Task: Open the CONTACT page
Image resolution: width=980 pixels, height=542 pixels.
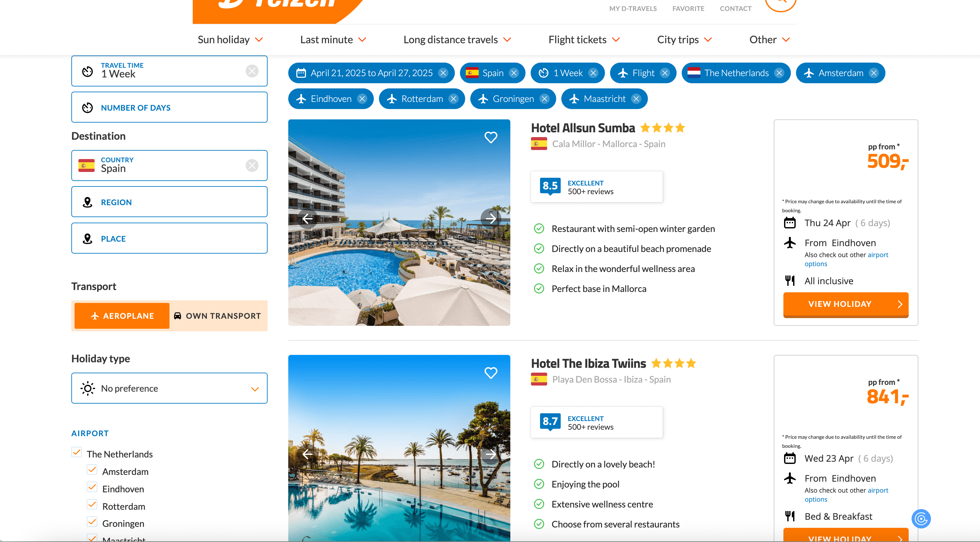Action: coord(735,8)
